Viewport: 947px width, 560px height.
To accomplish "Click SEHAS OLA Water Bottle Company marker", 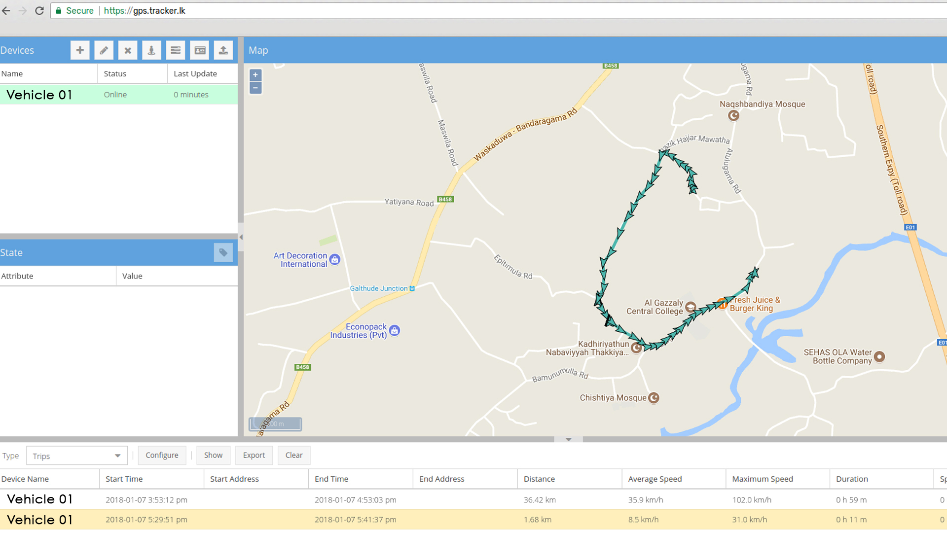I will tap(879, 356).
